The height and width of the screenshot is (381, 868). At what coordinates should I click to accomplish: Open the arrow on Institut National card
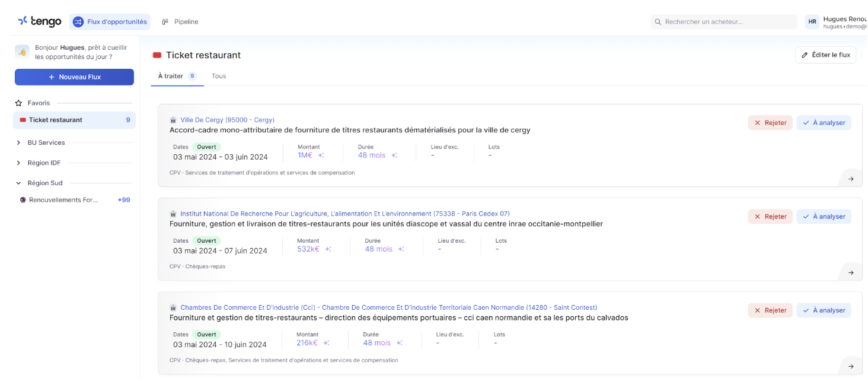(851, 272)
